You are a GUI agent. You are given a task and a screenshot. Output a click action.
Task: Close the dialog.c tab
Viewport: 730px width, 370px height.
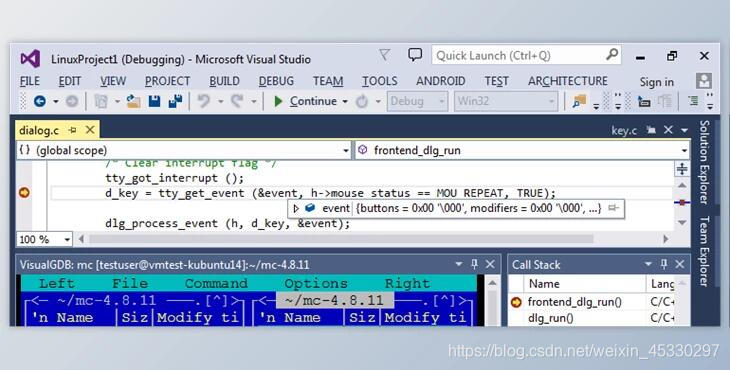click(90, 130)
